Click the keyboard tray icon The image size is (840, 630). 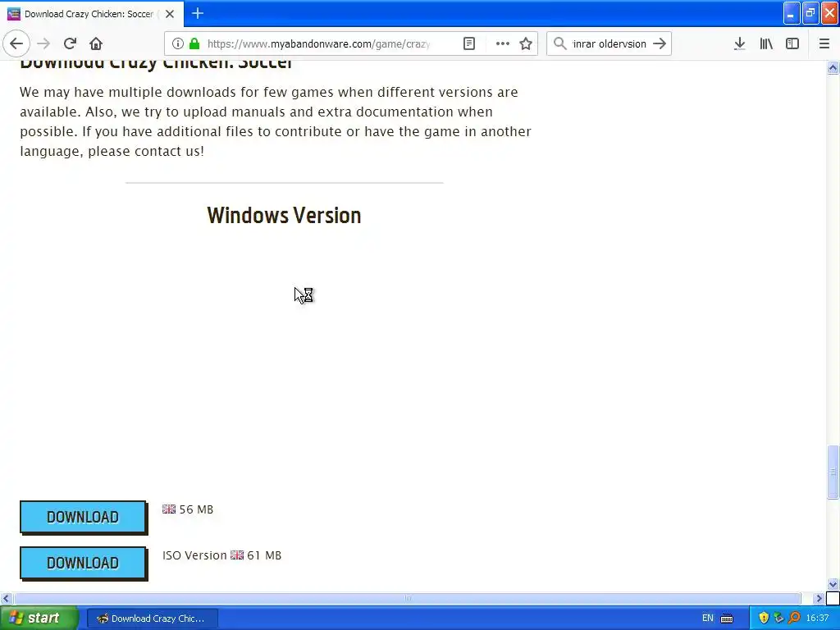(x=727, y=619)
